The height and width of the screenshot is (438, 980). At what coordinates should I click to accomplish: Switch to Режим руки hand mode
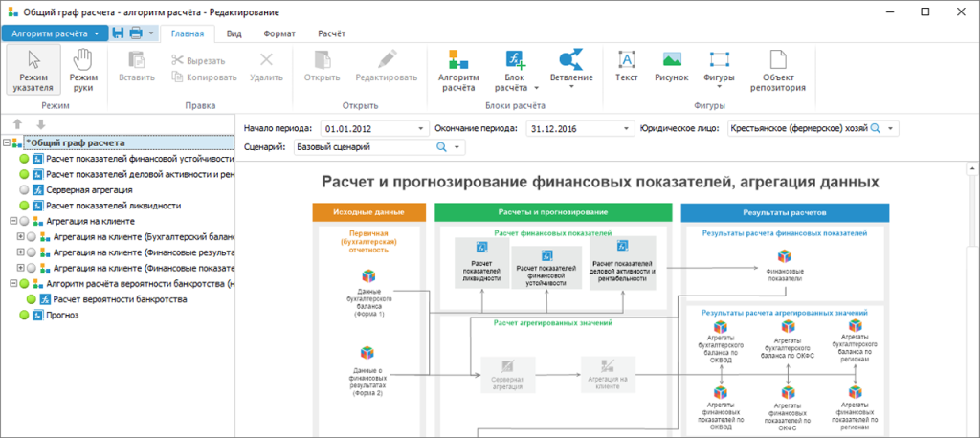[83, 71]
